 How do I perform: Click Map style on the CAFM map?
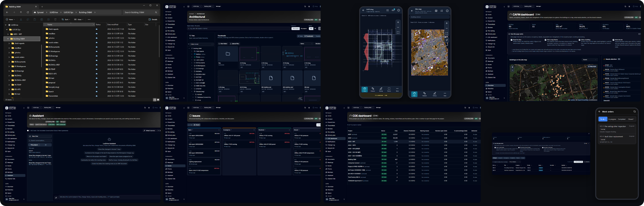click(x=592, y=66)
